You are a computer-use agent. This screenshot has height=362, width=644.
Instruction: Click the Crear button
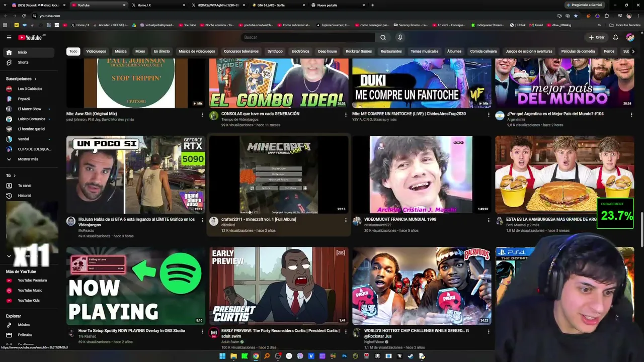[597, 37]
